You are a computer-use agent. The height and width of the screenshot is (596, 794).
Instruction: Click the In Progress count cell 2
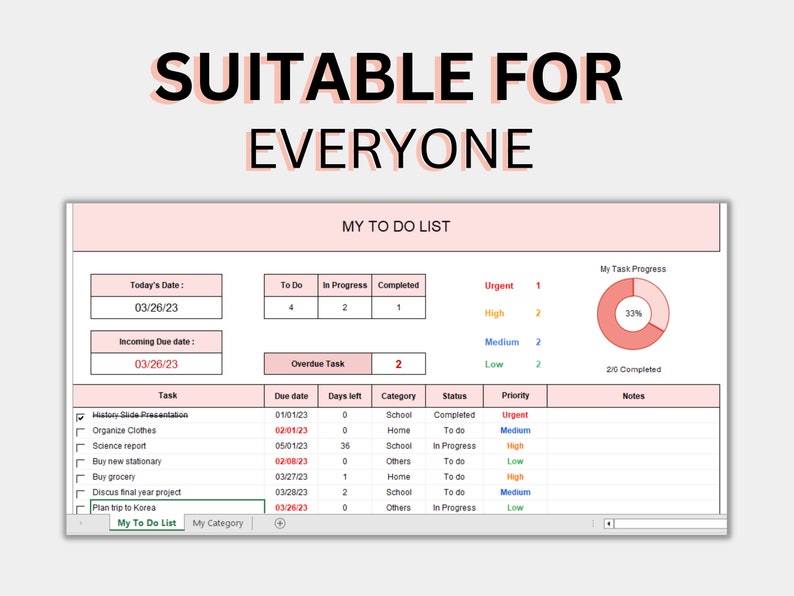(345, 307)
